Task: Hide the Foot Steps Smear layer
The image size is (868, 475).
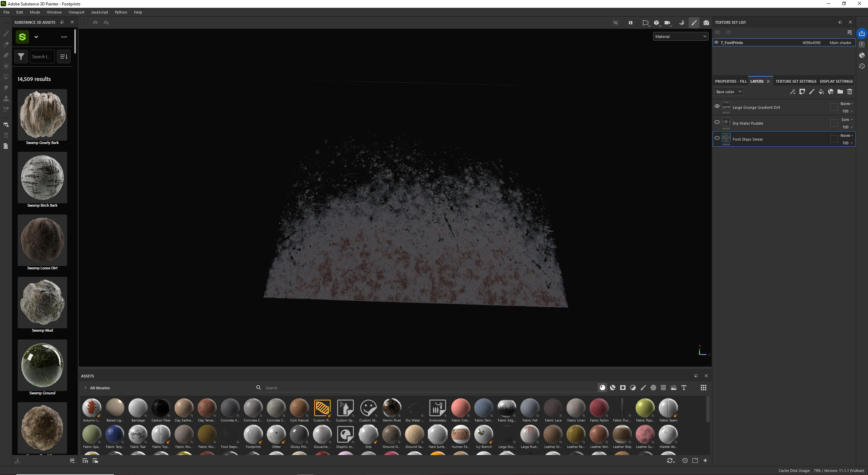Action: click(x=717, y=138)
